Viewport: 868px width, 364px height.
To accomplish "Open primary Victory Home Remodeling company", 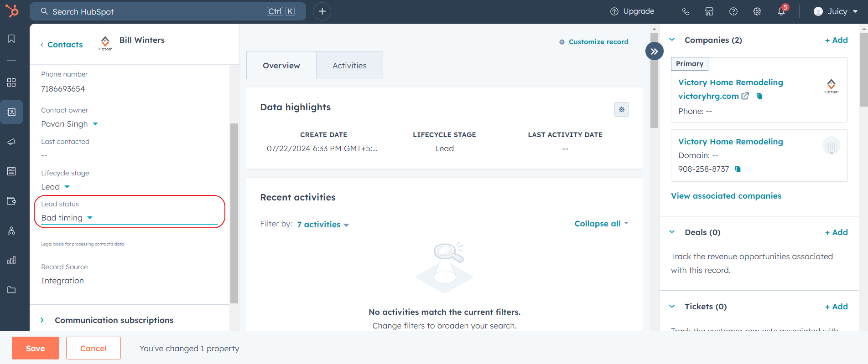I will [x=730, y=82].
